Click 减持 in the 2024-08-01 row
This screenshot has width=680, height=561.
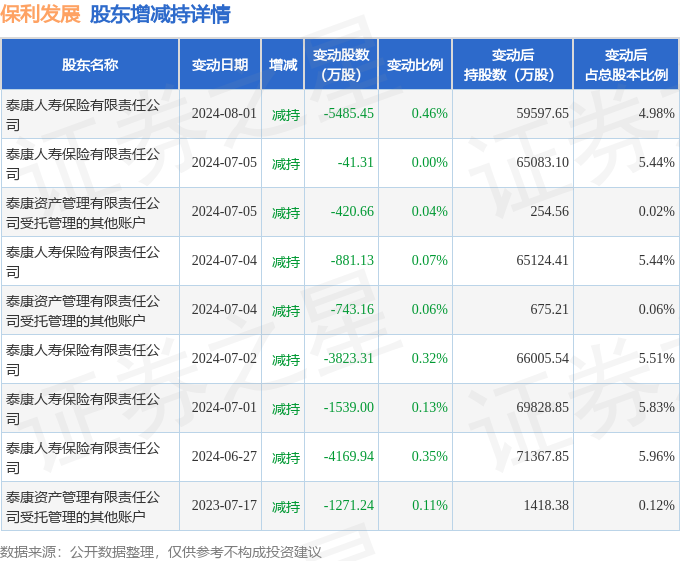(286, 115)
